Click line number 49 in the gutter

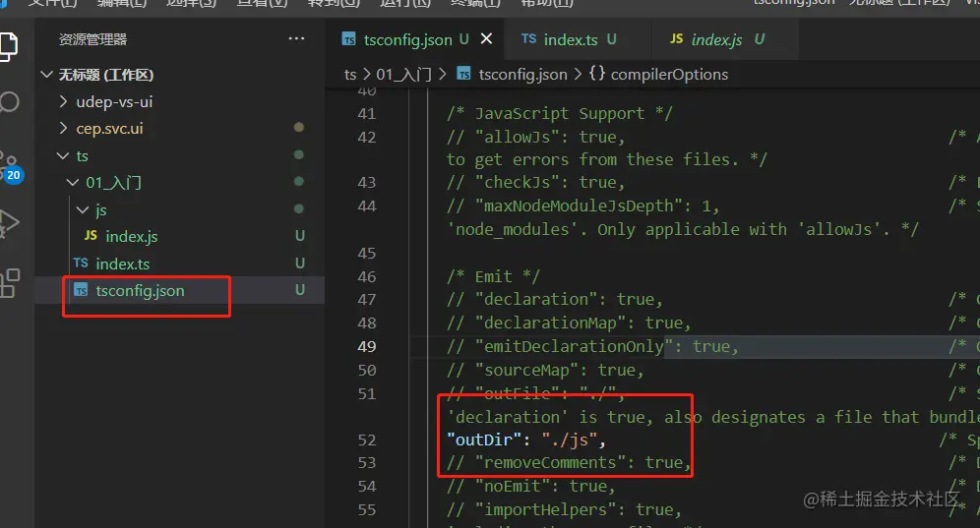366,347
